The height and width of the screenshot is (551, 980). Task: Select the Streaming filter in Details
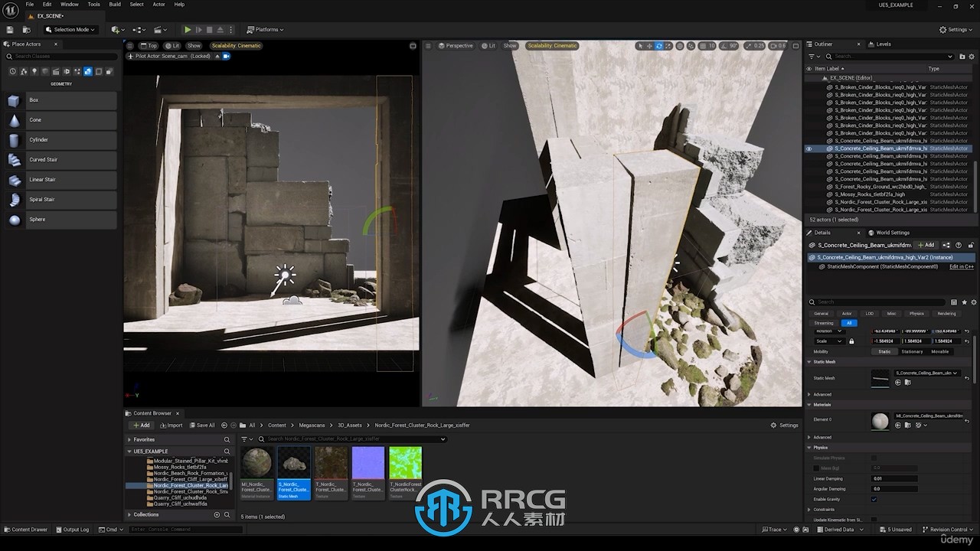click(x=824, y=323)
